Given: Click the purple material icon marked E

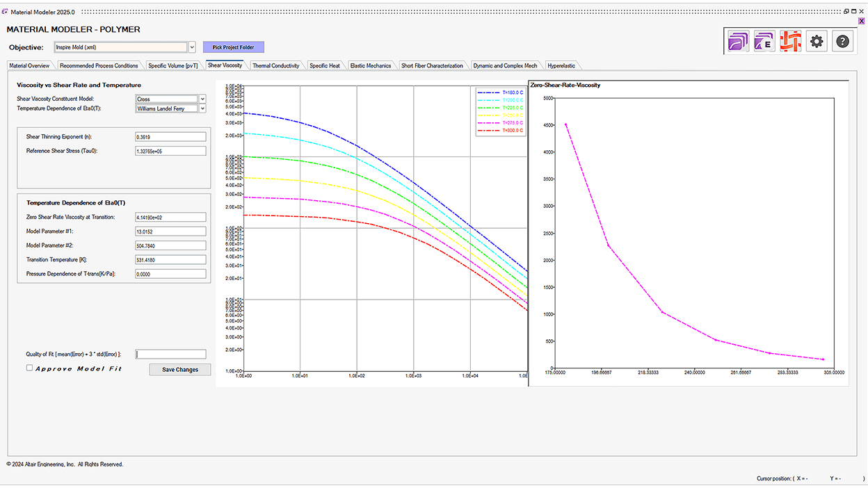Looking at the screenshot, I should point(764,41).
